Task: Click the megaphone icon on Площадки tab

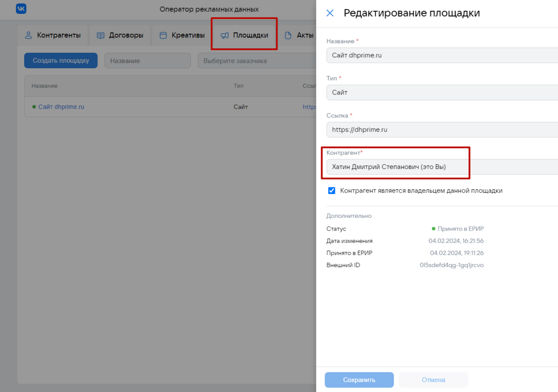Action: pyautogui.click(x=225, y=35)
